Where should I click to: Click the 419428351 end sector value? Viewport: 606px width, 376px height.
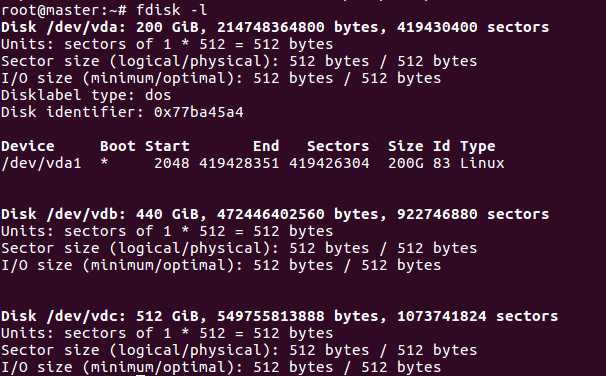(x=239, y=163)
